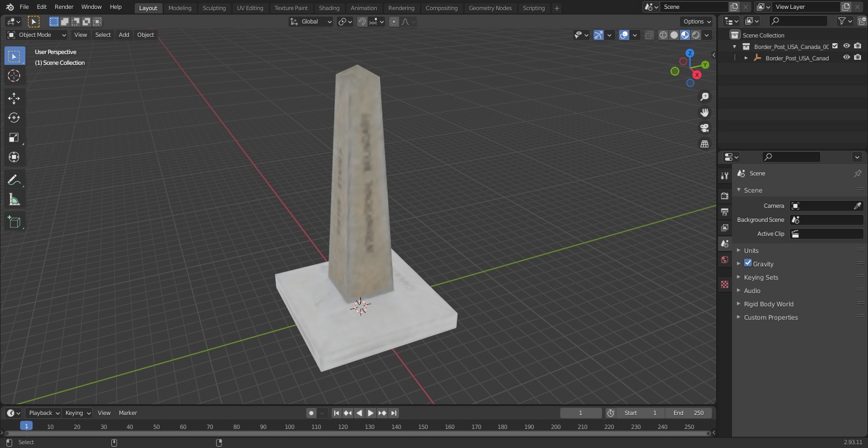Select the Move tool

coord(14,98)
